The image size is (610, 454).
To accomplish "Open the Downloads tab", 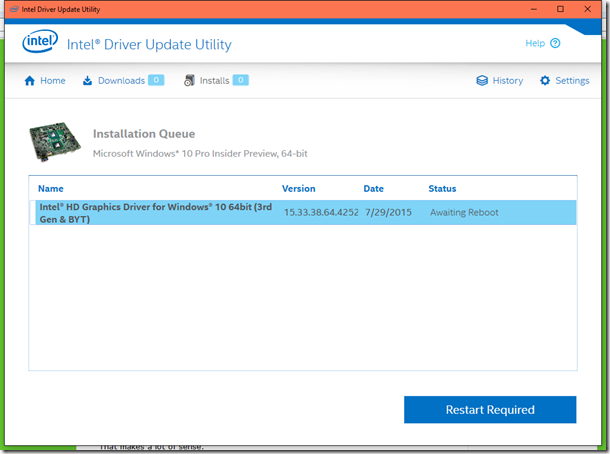I will pos(123,81).
